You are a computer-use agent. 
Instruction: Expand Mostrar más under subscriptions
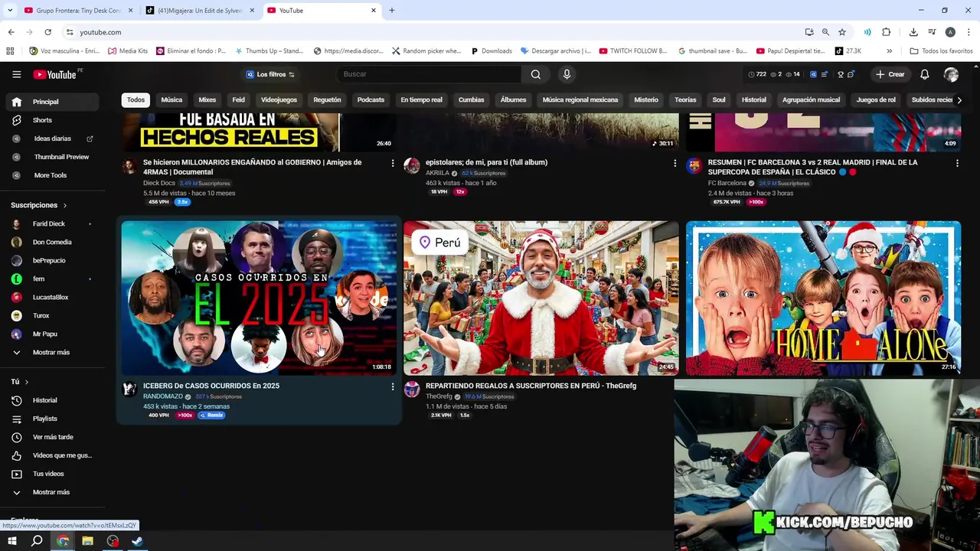click(53, 352)
